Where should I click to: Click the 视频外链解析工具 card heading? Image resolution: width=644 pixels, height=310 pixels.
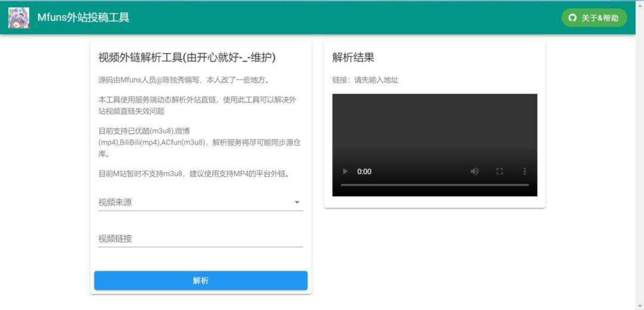click(187, 58)
